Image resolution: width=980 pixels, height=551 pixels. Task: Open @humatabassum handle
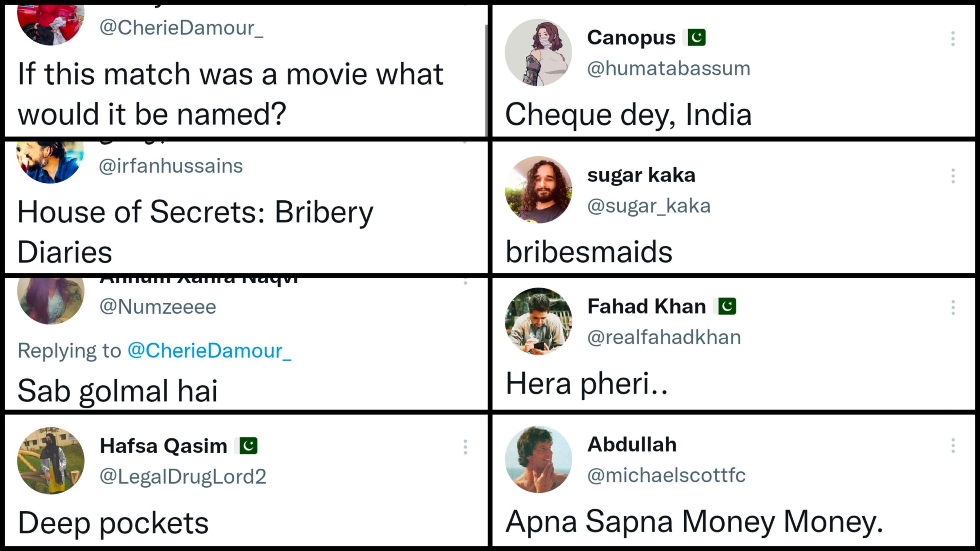point(668,69)
